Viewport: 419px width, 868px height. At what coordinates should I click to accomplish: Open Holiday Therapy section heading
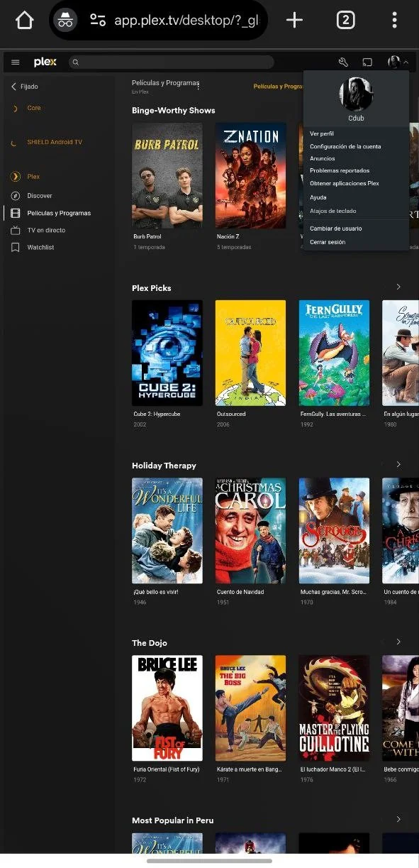[x=164, y=466]
